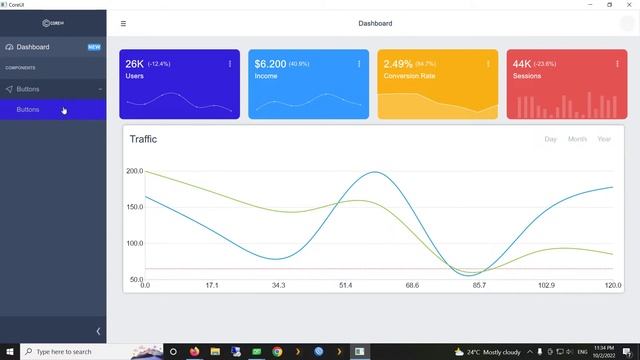Click the remote desktop taskbar icon
This screenshot has height=360, width=640.
tap(236, 351)
